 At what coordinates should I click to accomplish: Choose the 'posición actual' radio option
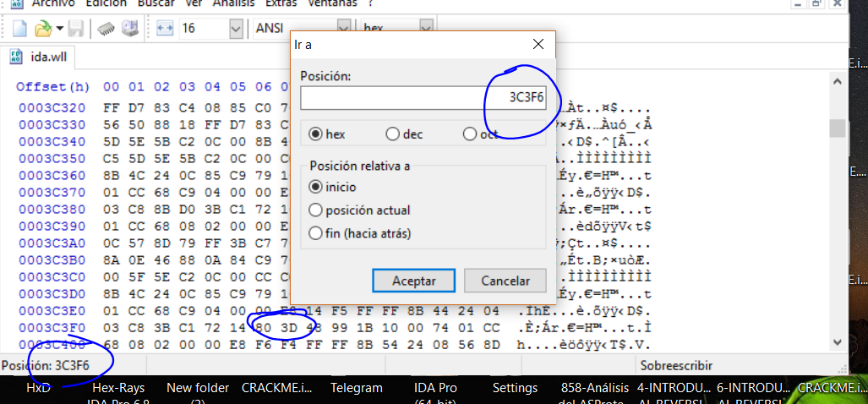point(316,210)
